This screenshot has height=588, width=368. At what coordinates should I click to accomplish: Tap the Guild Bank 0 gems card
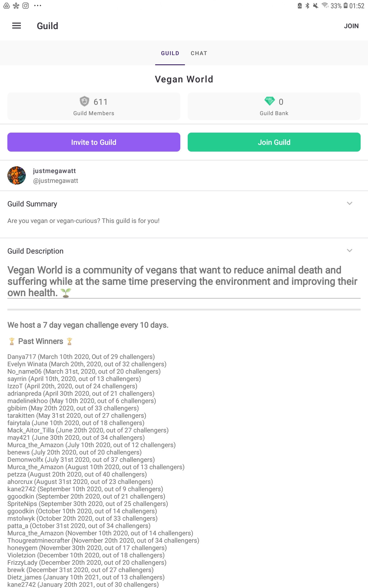pyautogui.click(x=274, y=106)
